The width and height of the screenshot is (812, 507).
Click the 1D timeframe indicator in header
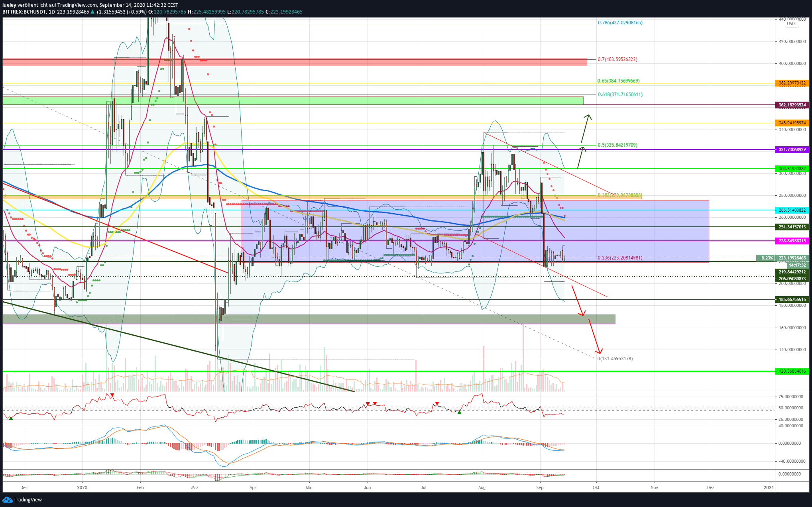click(51, 12)
